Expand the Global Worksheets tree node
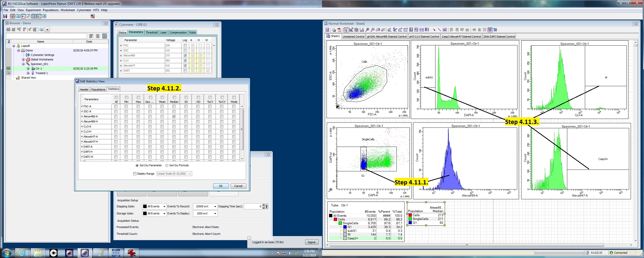The height and width of the screenshot is (258, 644). (23, 60)
